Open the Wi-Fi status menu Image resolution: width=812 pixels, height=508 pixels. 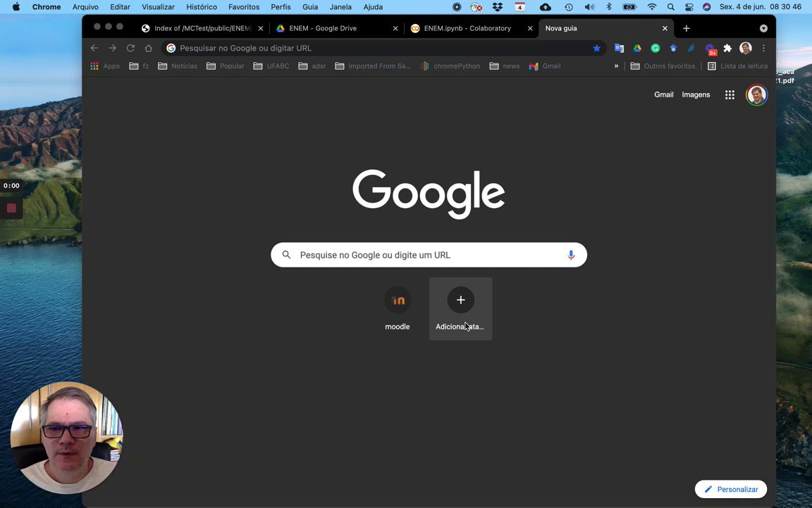(x=652, y=7)
